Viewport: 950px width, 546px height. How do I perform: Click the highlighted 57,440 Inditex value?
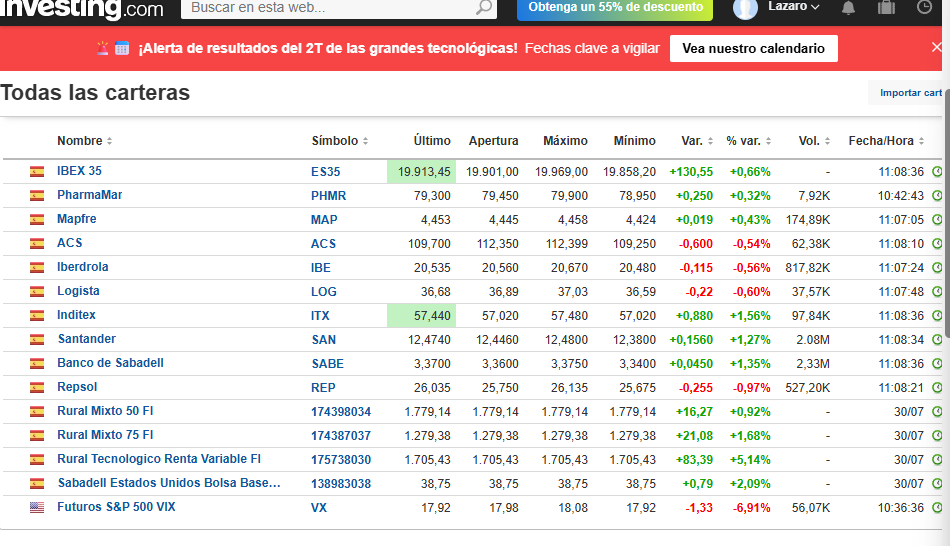pos(422,316)
